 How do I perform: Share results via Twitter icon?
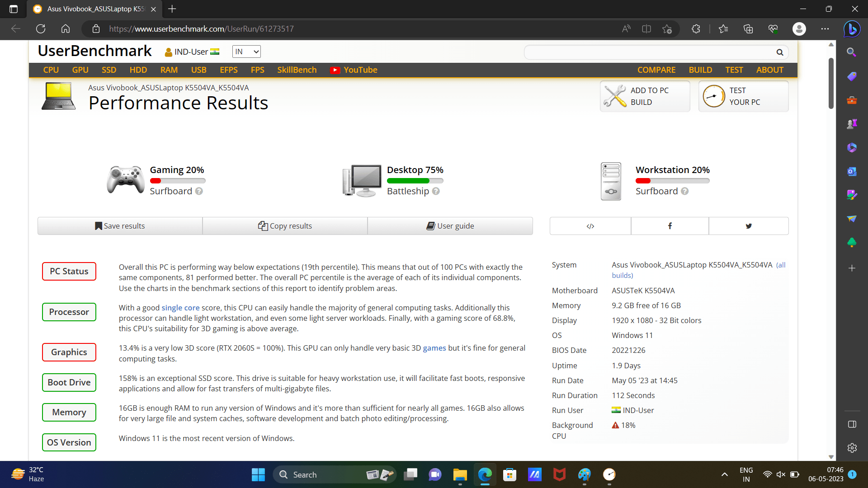(x=749, y=226)
